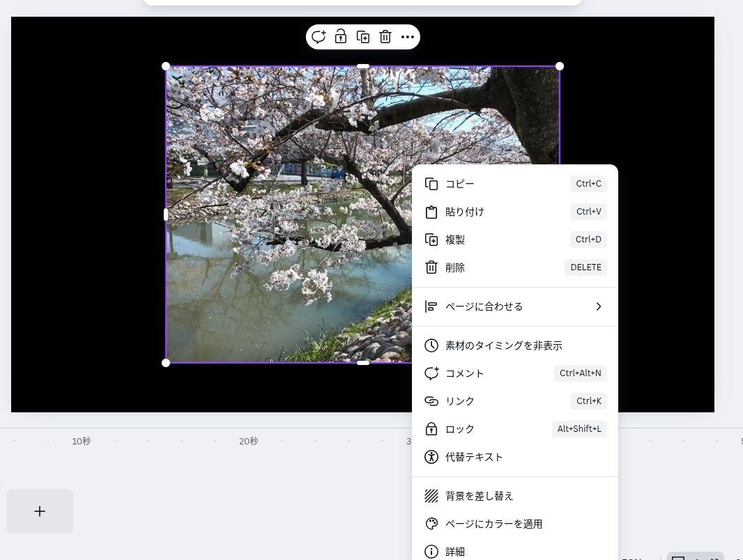Choose 削除 to delete the image
743x560 pixels.
[455, 267]
